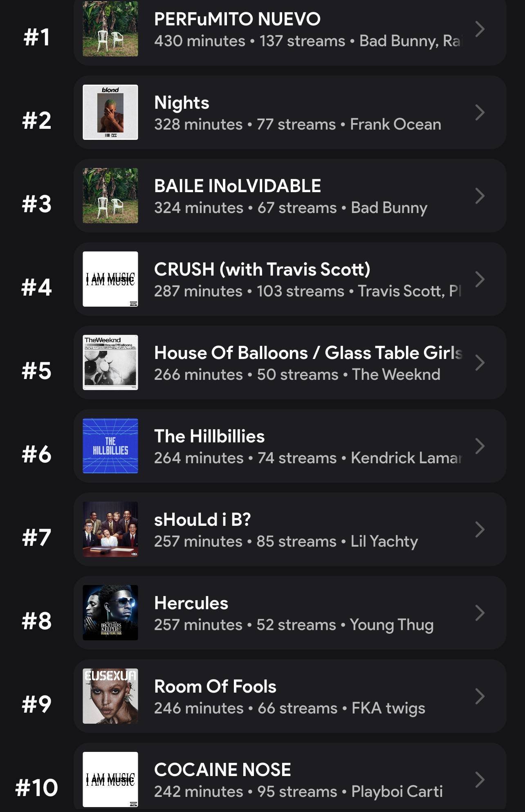
Task: Select the House Of Balloons cover art
Action: tap(110, 362)
